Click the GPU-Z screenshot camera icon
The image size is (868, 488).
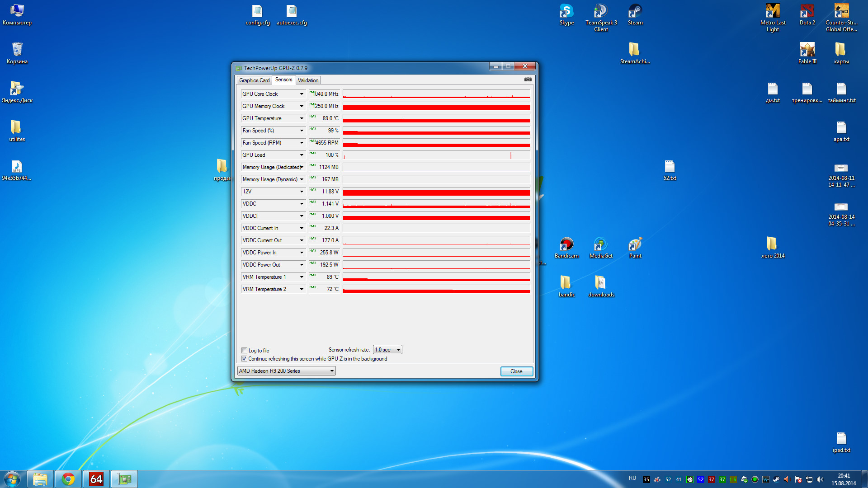point(528,80)
